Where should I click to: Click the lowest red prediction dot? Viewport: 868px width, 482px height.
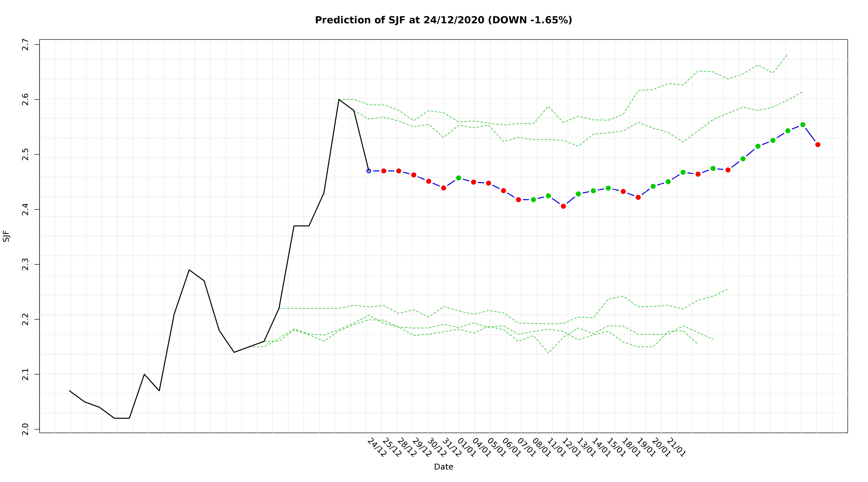(563, 206)
